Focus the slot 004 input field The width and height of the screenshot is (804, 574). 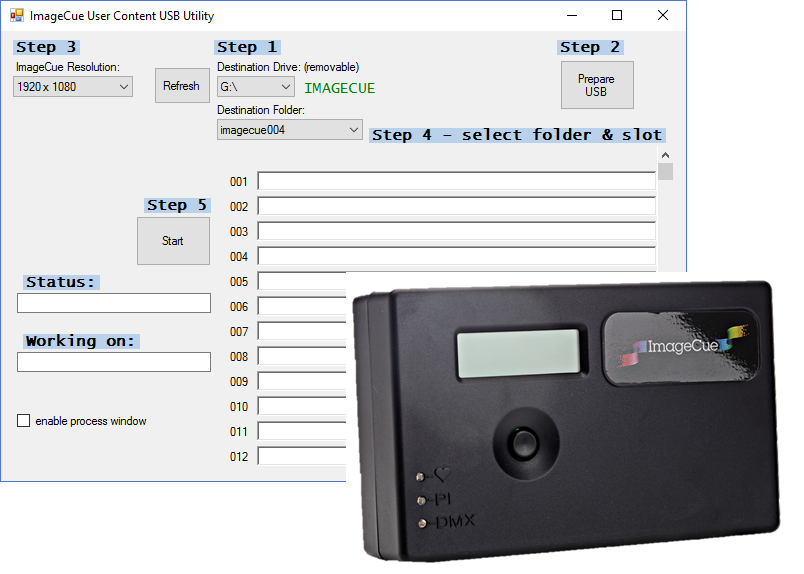click(456, 256)
